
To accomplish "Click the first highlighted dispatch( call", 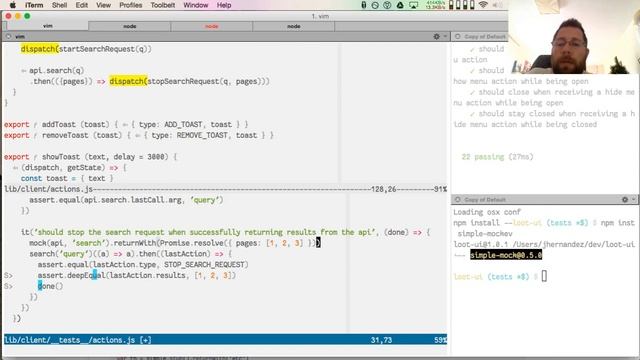I will tap(40, 49).
